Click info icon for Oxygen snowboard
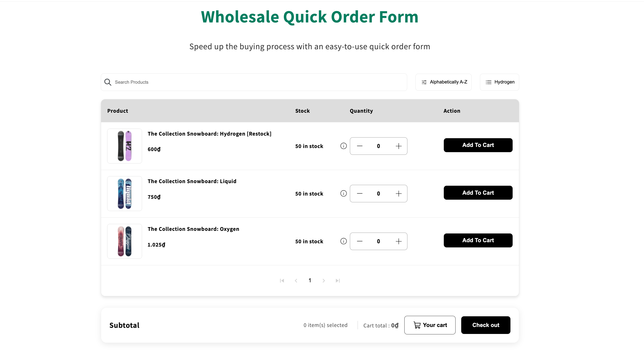Screen dimensions: 644x354 (344, 241)
